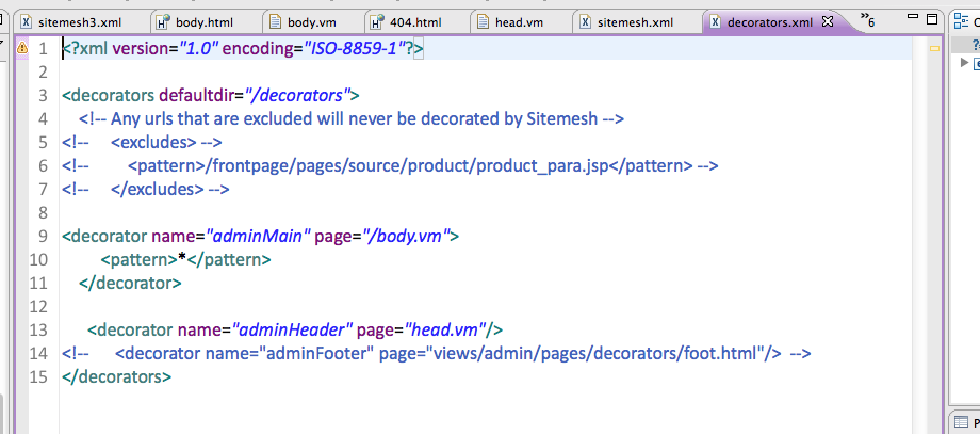Click the overview ruler warning annotation
Screen dimensions: 980x434
[934, 49]
